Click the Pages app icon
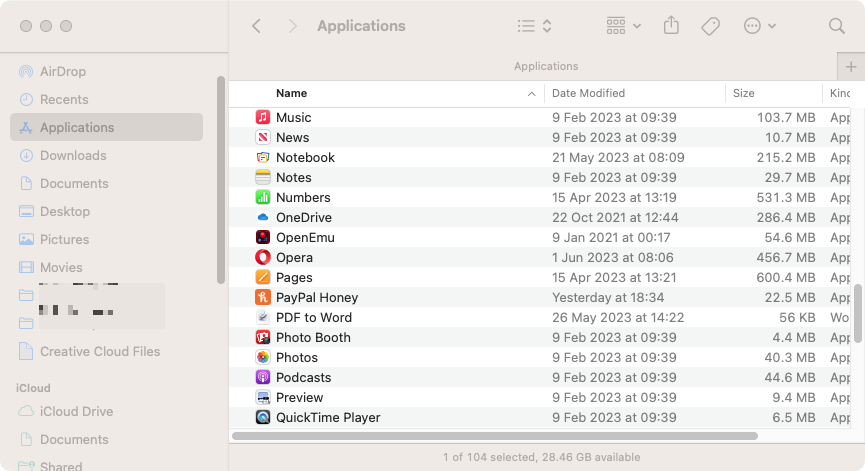Screen dimensions: 865x471 tap(263, 277)
